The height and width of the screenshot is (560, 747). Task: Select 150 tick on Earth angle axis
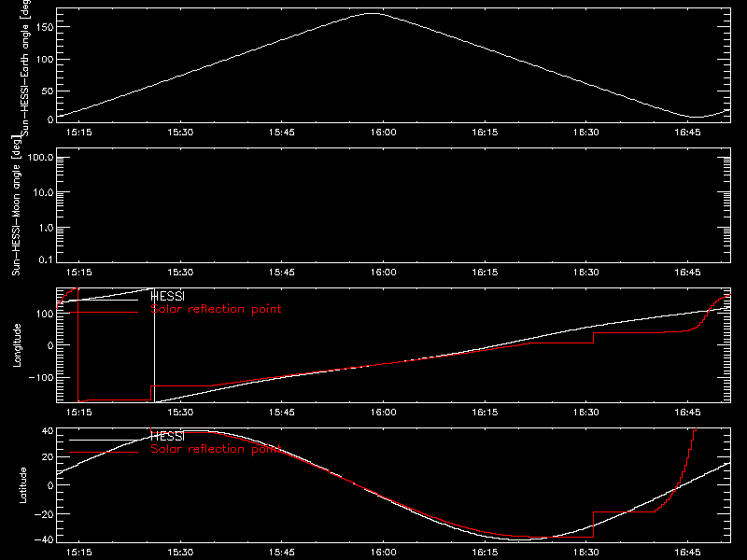coord(45,27)
